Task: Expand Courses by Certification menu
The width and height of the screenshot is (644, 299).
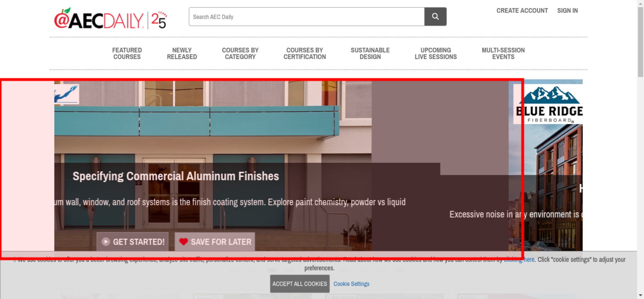Action: coord(304,53)
